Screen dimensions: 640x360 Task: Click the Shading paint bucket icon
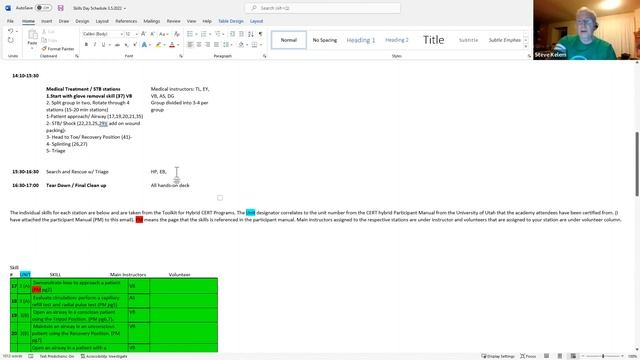click(x=241, y=44)
